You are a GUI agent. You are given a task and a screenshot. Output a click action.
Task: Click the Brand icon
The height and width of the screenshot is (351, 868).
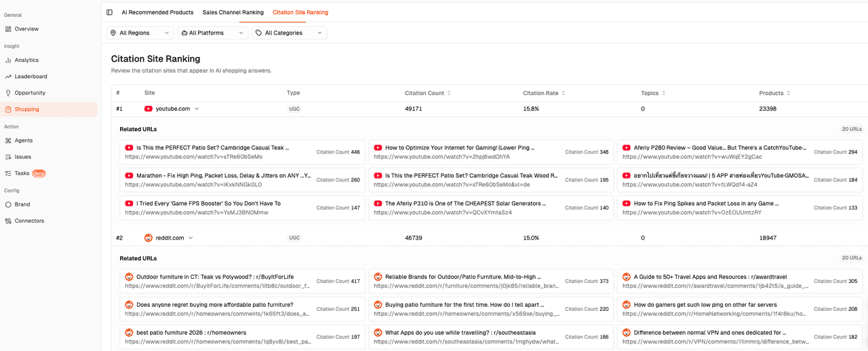click(8, 204)
